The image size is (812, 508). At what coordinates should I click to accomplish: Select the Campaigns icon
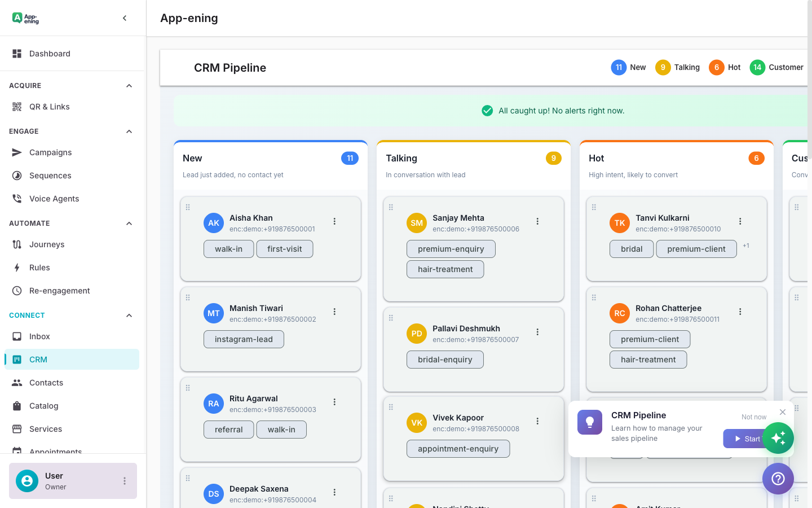(x=17, y=152)
